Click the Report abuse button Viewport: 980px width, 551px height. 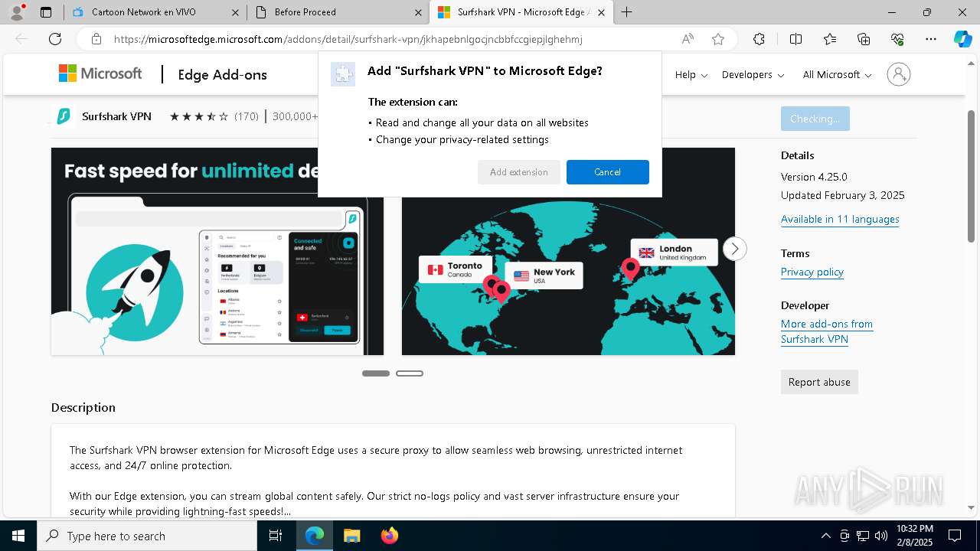click(819, 382)
